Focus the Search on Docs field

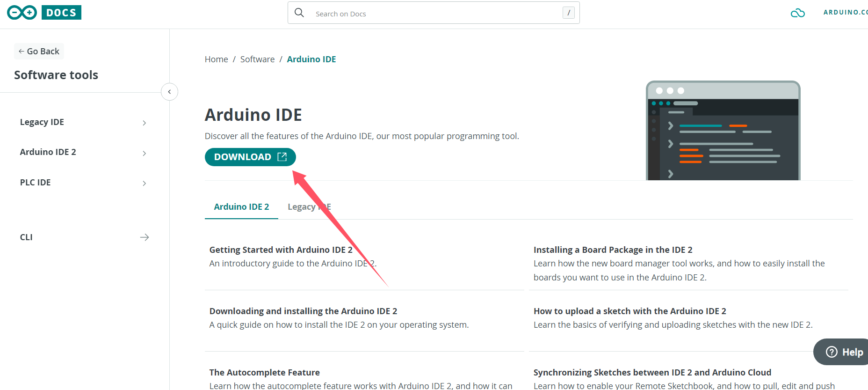(x=434, y=13)
